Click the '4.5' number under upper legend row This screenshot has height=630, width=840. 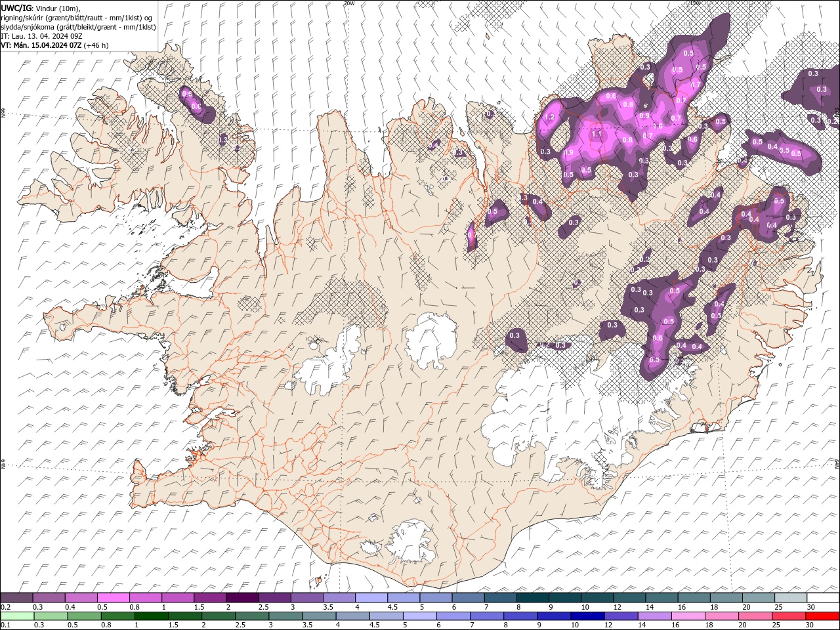[392, 607]
